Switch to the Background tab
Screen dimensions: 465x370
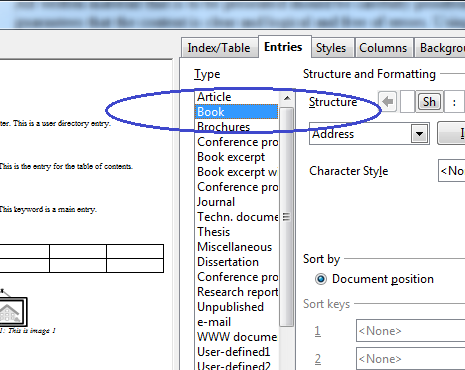pyautogui.click(x=440, y=48)
